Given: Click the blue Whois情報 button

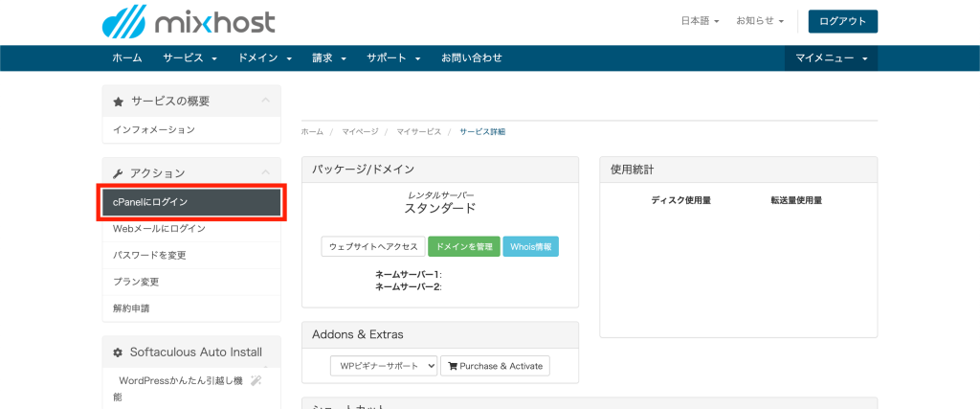Looking at the screenshot, I should pyautogui.click(x=530, y=246).
